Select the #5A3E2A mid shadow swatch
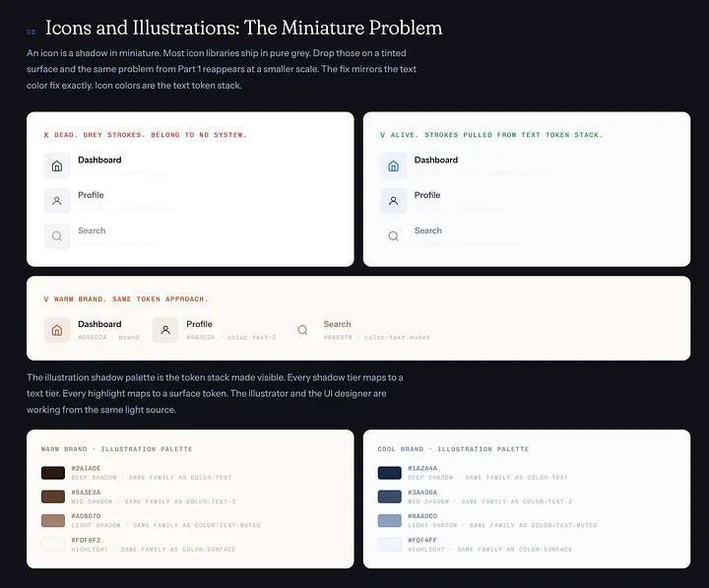 pyautogui.click(x=53, y=496)
